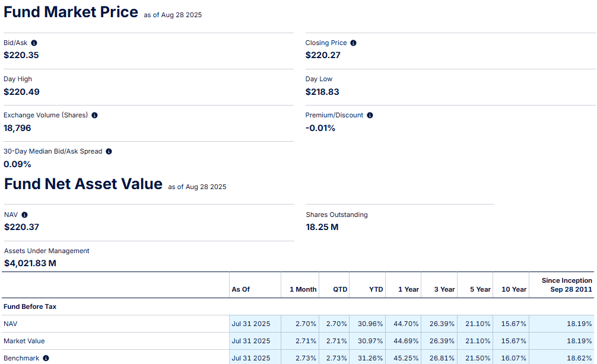The width and height of the screenshot is (597, 364).
Task: Open the Closing Price info tooltip icon
Action: pyautogui.click(x=354, y=43)
